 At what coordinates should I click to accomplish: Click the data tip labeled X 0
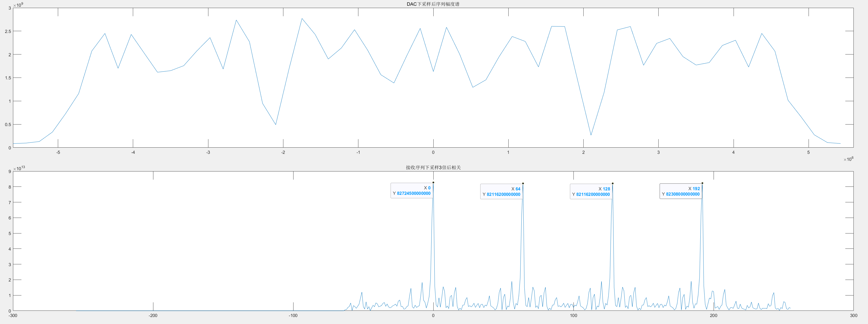click(x=411, y=191)
